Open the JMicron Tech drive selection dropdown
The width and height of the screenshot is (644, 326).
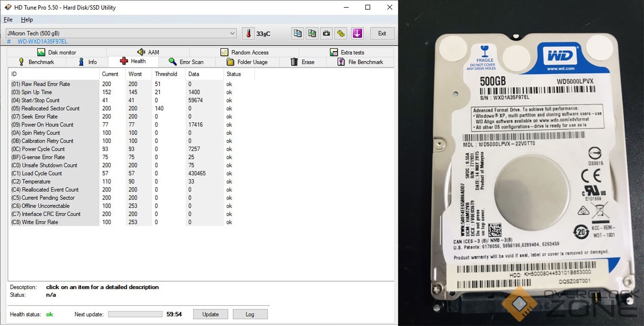[121, 33]
